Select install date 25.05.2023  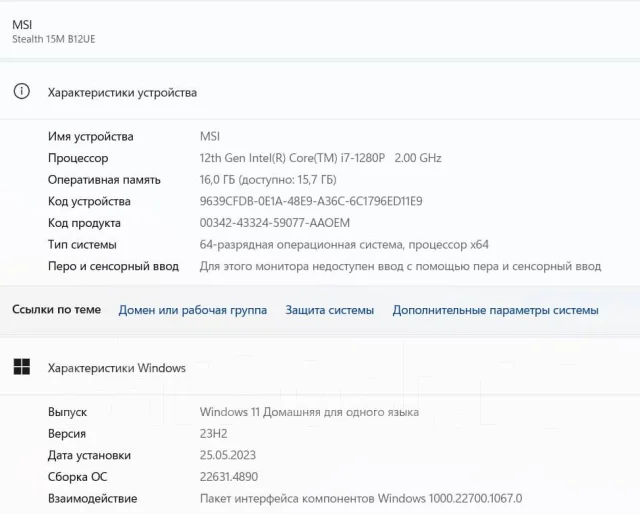(228, 455)
